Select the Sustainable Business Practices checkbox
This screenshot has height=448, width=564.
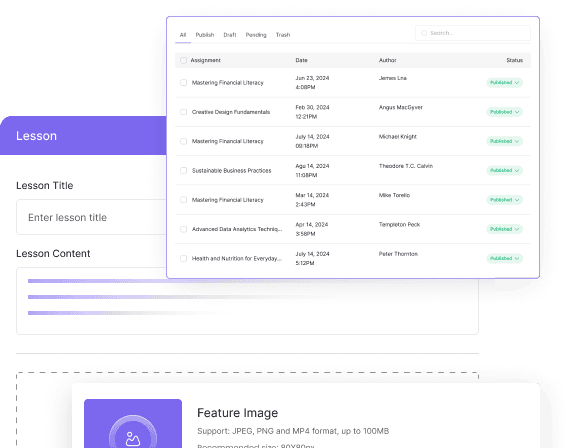(183, 170)
